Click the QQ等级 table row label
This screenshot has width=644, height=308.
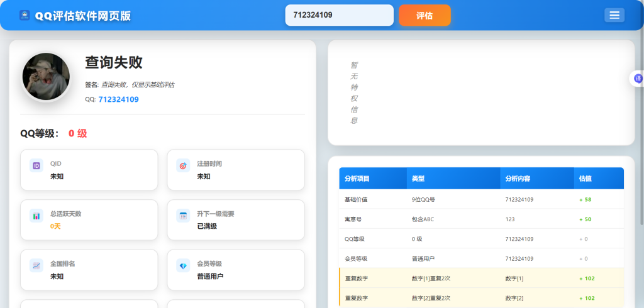click(x=355, y=239)
